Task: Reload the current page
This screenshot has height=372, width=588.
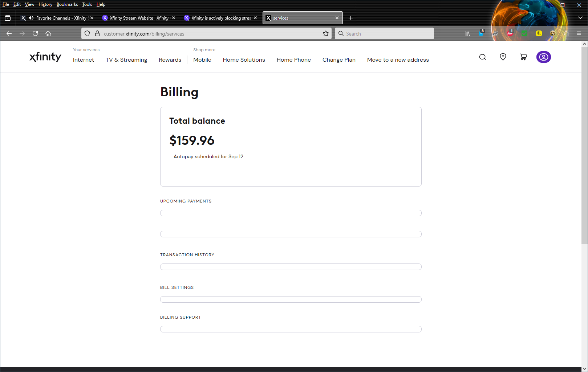Action: 35,33
